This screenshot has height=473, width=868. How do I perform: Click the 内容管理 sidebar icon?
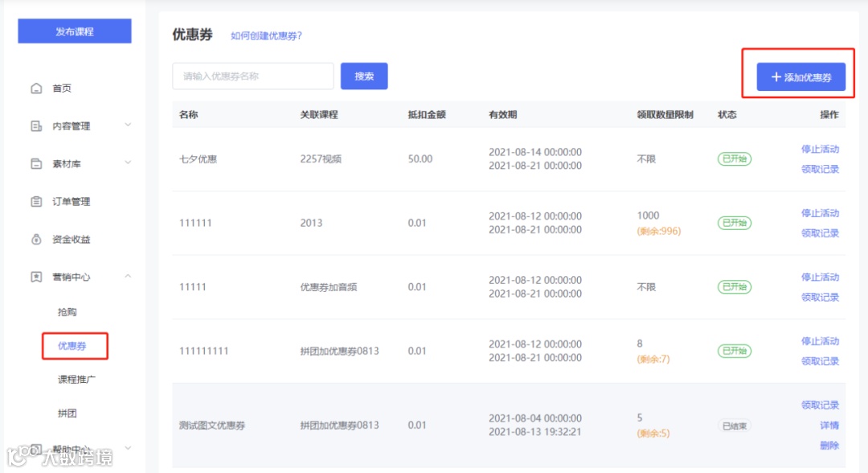(x=36, y=125)
